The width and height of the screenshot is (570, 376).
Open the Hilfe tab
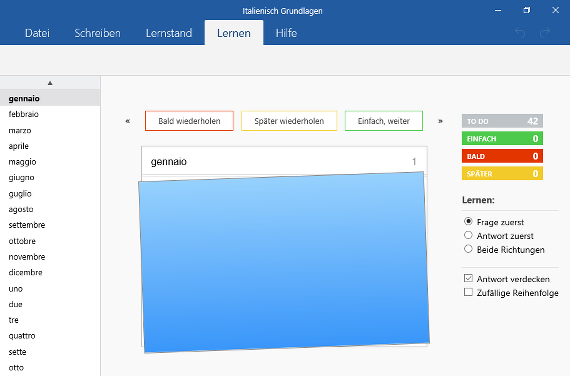(x=286, y=33)
